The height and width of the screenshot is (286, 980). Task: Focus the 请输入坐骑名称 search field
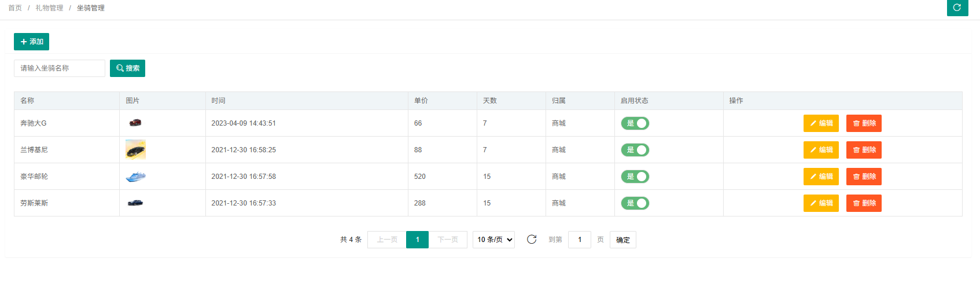pos(59,68)
